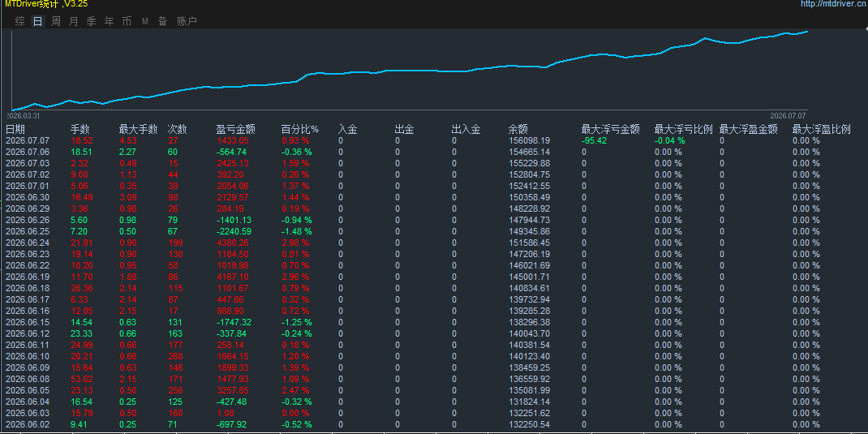Switch to the 季 quarterly tab
Viewport: 868px width, 434px height.
[92, 22]
